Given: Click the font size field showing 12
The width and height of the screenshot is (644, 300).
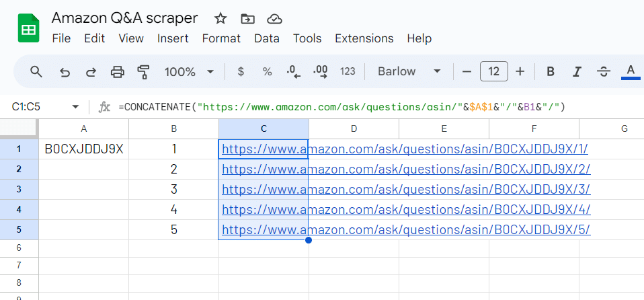Looking at the screenshot, I should [493, 71].
